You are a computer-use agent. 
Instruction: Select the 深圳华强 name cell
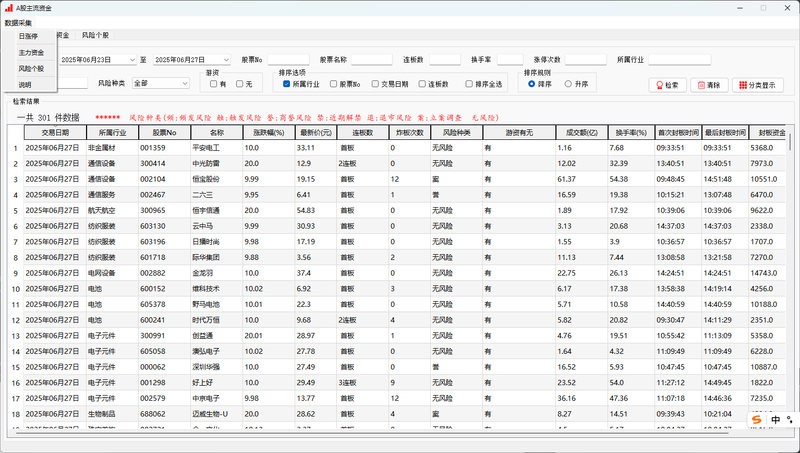(217, 367)
